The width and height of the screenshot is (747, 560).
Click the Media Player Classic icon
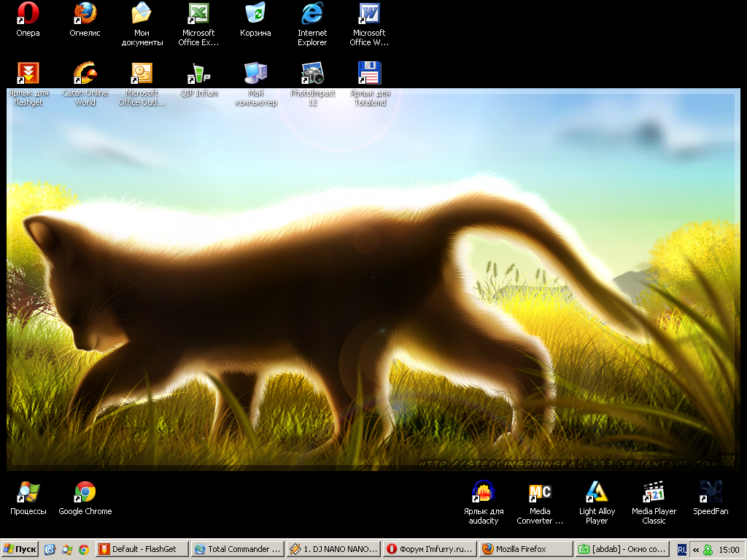[x=654, y=492]
